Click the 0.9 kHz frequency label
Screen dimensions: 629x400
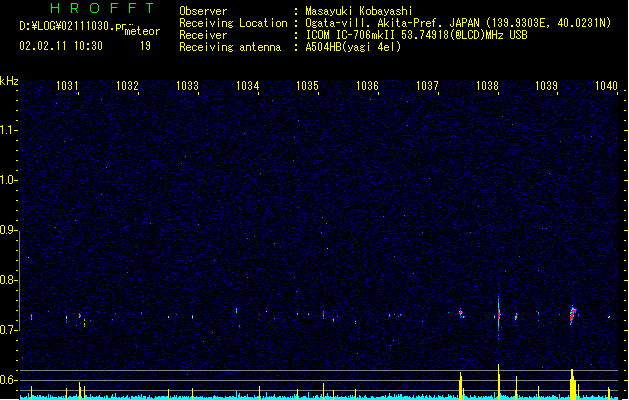tap(9, 230)
